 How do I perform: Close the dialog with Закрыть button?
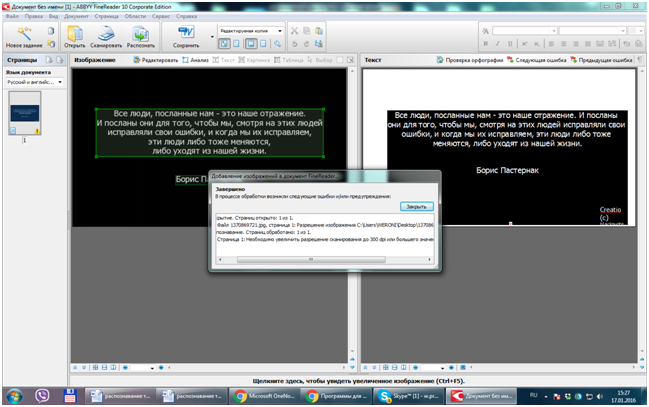point(416,206)
